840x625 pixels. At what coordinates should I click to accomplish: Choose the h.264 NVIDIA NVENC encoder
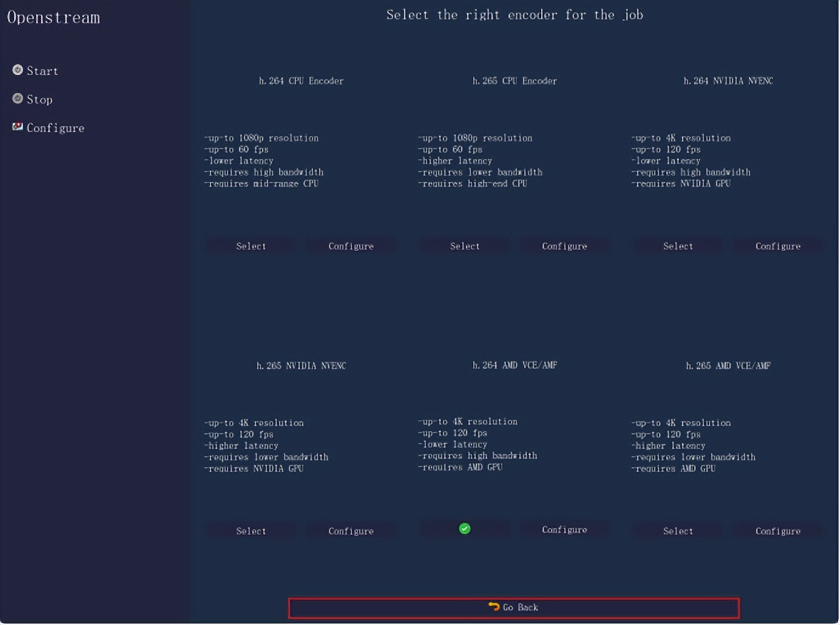coord(678,246)
